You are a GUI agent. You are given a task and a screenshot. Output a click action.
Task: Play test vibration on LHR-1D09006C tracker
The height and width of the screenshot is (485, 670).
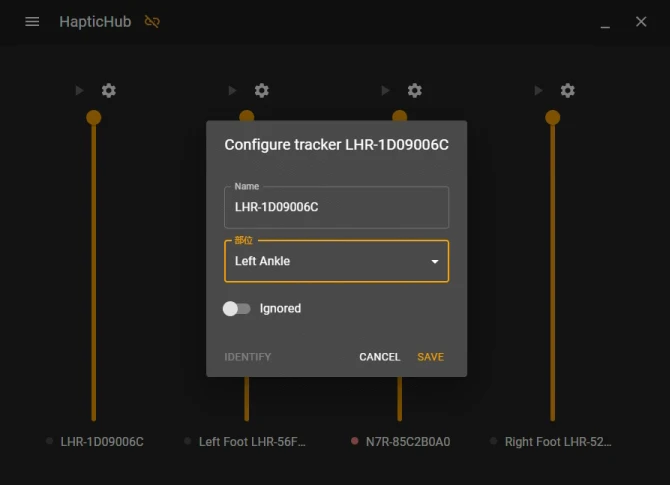(79, 91)
